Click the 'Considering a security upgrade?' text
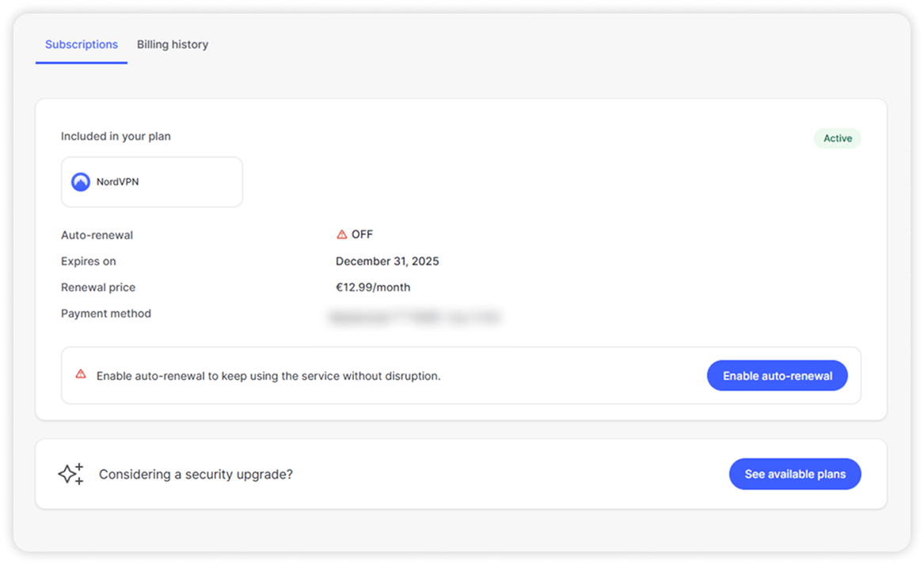The image size is (924, 565). [196, 474]
